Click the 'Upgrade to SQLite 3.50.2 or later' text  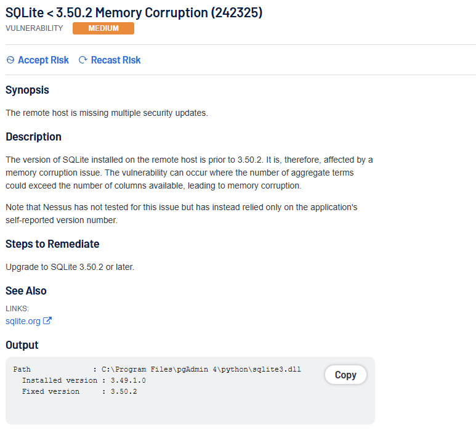click(x=70, y=267)
